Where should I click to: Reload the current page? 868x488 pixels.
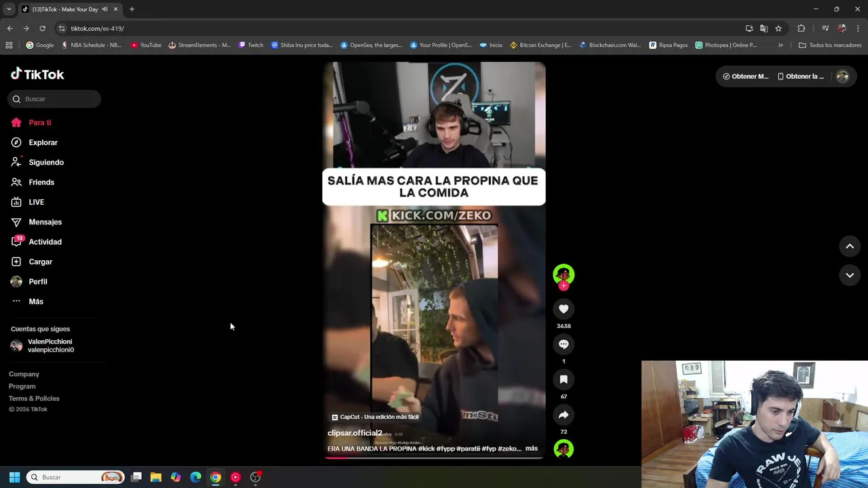click(x=42, y=28)
